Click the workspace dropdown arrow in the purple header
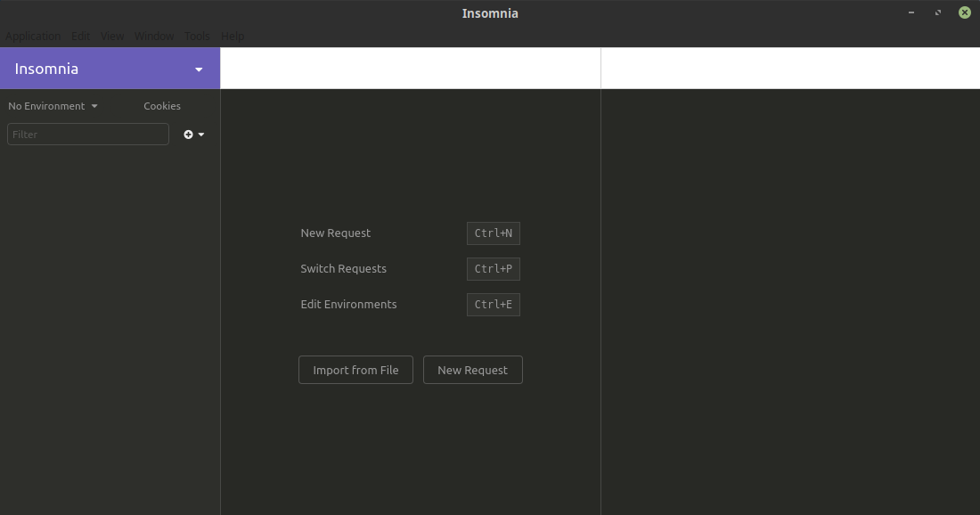 click(200, 68)
